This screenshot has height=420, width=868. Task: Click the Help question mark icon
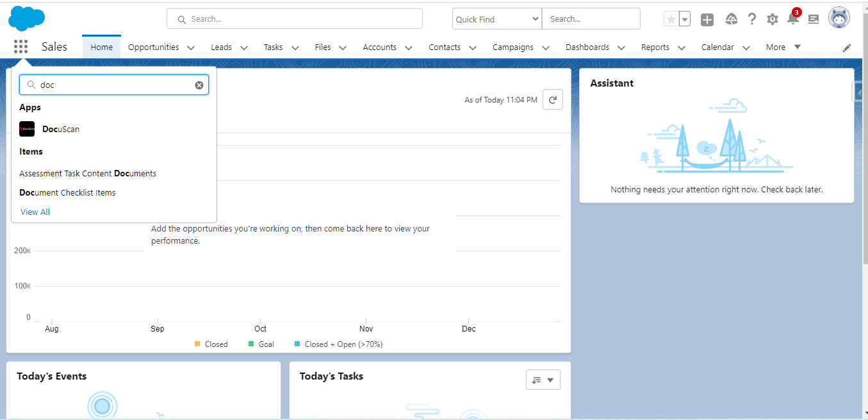[751, 19]
